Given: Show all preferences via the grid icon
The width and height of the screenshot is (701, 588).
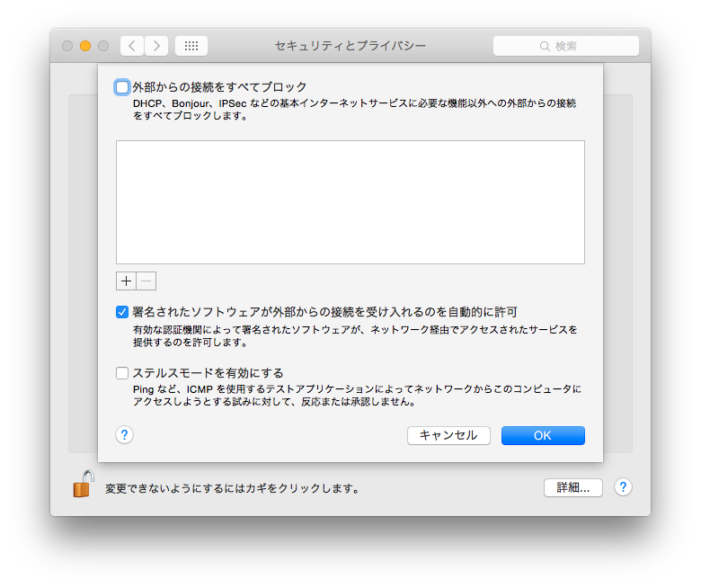Looking at the screenshot, I should click(x=191, y=46).
